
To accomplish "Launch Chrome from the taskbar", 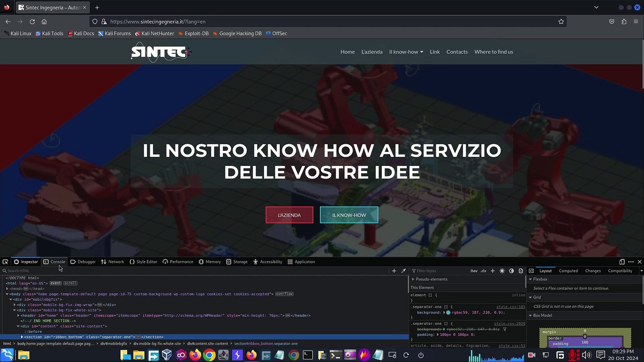I will point(209,355).
